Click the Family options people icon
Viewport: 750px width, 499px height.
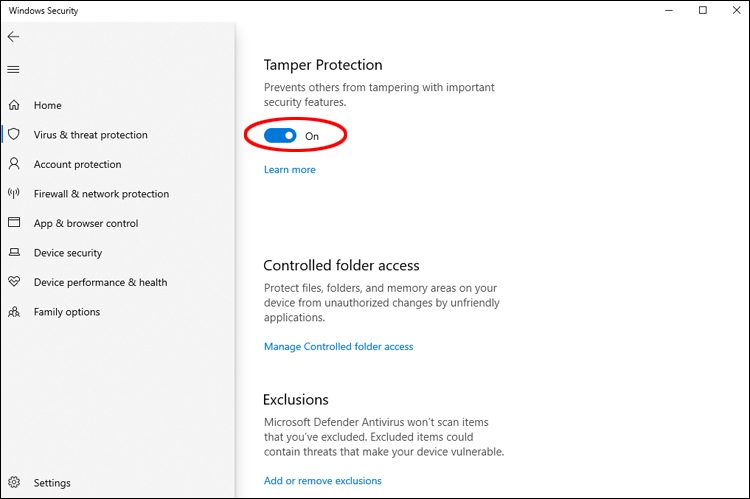coord(14,312)
